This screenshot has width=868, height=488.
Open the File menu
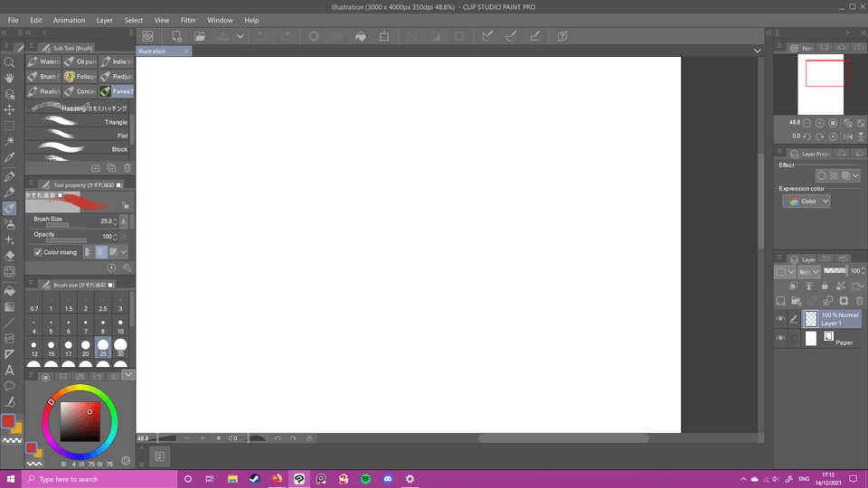(x=14, y=20)
